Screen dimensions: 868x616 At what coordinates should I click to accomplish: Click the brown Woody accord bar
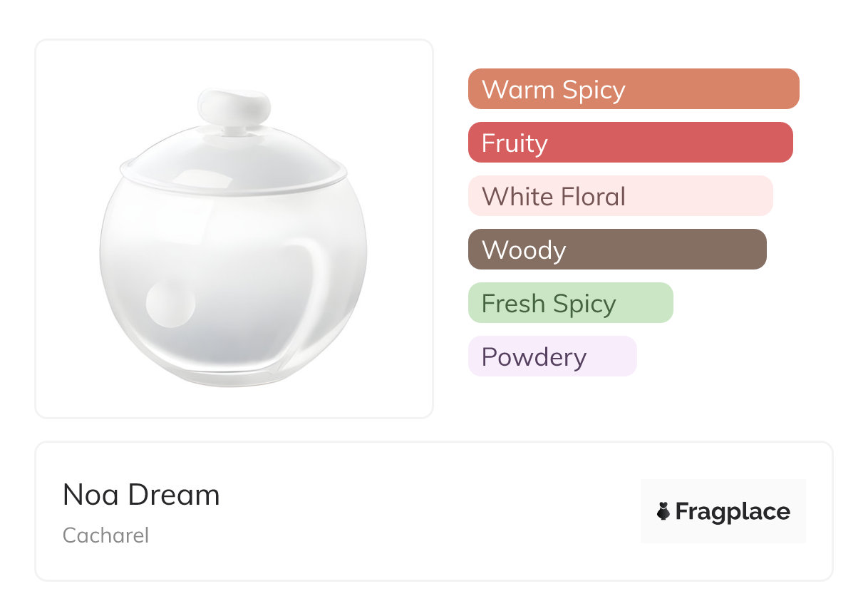coord(616,250)
